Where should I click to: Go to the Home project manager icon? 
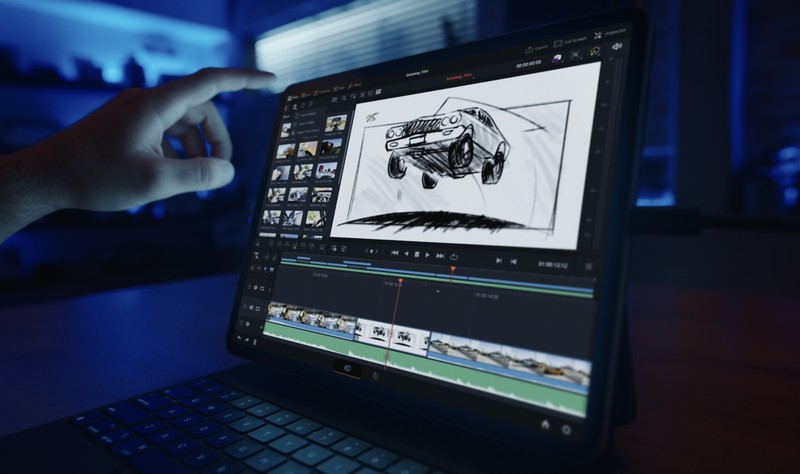(x=545, y=425)
